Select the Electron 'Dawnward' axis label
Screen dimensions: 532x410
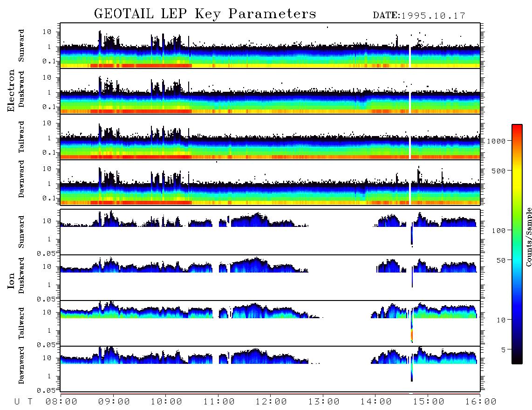tap(21, 179)
